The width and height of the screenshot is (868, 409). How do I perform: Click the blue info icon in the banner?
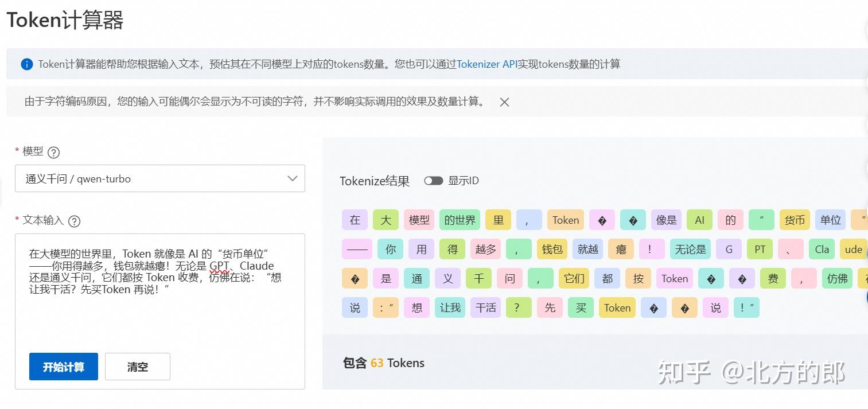(x=26, y=64)
